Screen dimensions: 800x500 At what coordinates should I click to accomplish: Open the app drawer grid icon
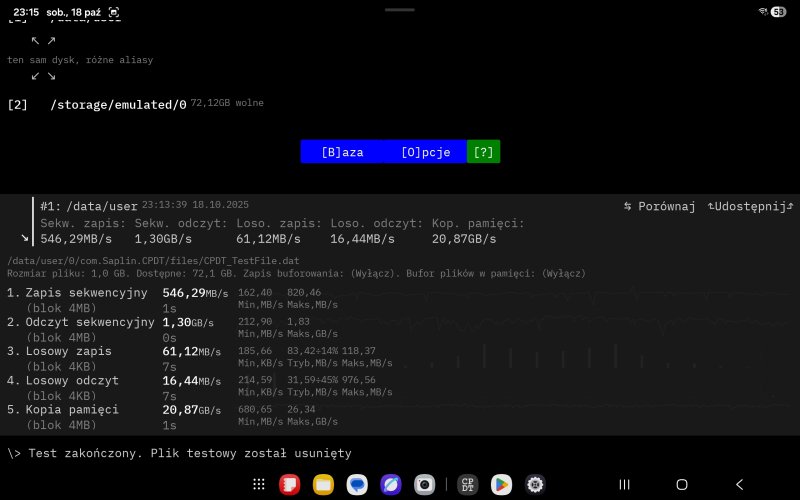click(x=259, y=484)
